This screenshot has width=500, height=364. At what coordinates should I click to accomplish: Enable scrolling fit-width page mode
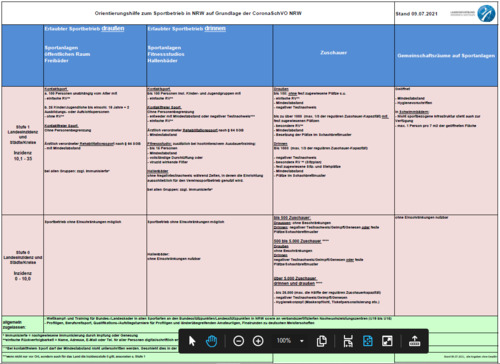[348, 341]
